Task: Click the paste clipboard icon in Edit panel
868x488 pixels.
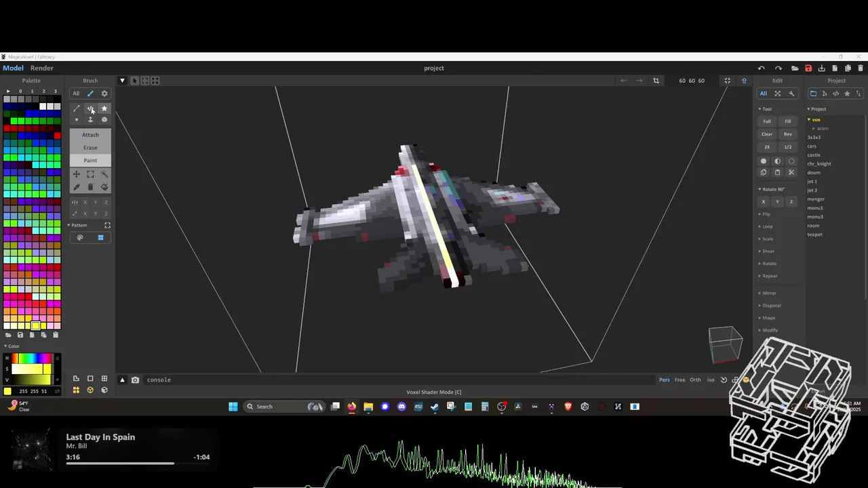Action: (777, 173)
